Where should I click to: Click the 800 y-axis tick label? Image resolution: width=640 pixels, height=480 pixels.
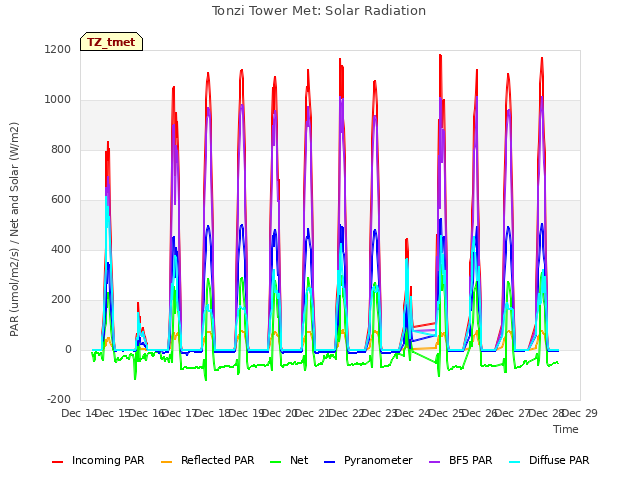click(61, 149)
